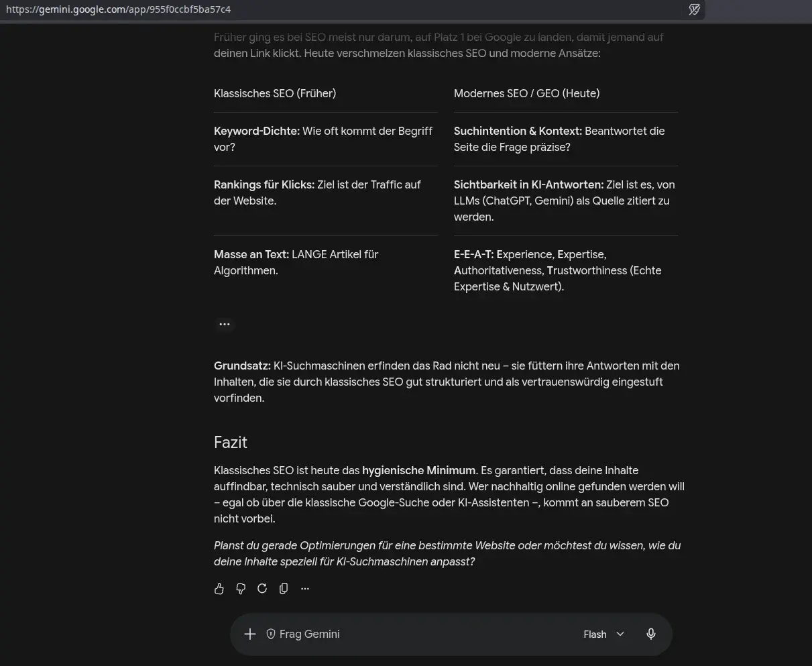Click the Fazit heading
This screenshot has height=666, width=812.
tap(231, 442)
